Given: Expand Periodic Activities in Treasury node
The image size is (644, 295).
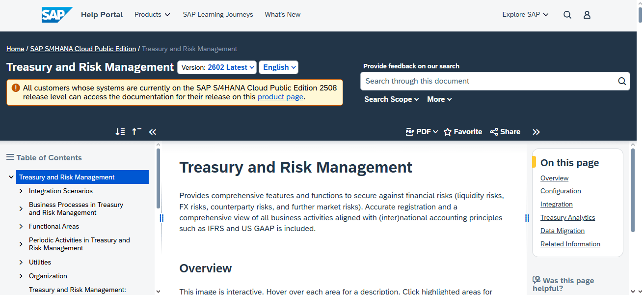Looking at the screenshot, I should [x=21, y=244].
